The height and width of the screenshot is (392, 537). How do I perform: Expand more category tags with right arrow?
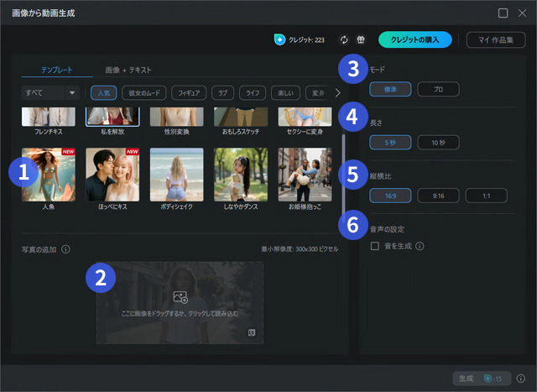point(337,93)
